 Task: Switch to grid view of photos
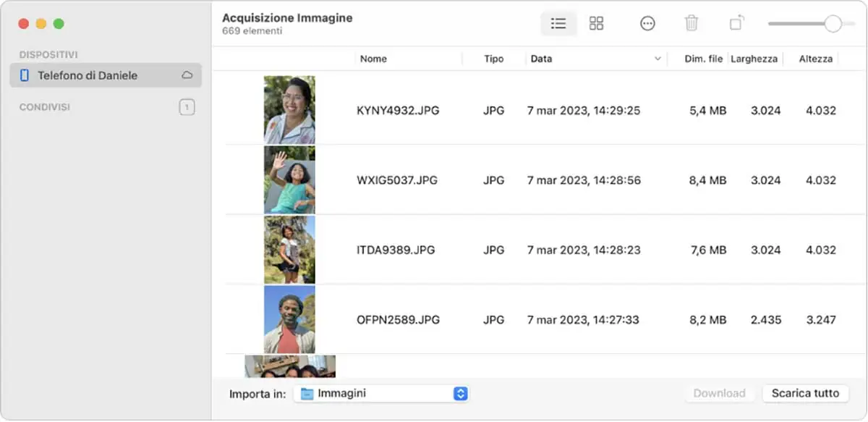(596, 22)
